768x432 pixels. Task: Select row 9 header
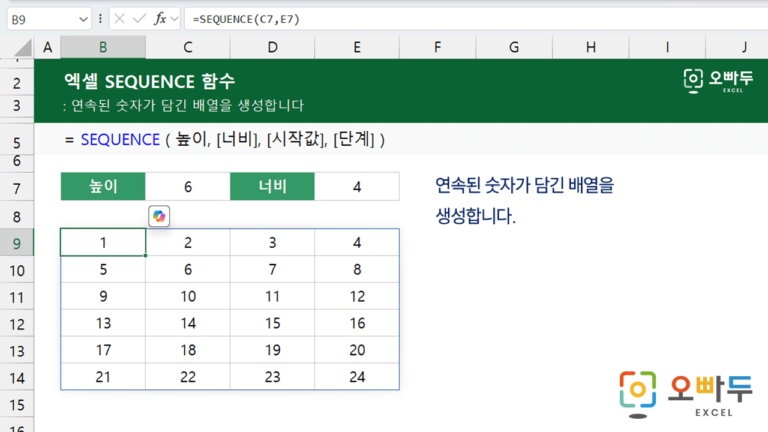(x=17, y=243)
